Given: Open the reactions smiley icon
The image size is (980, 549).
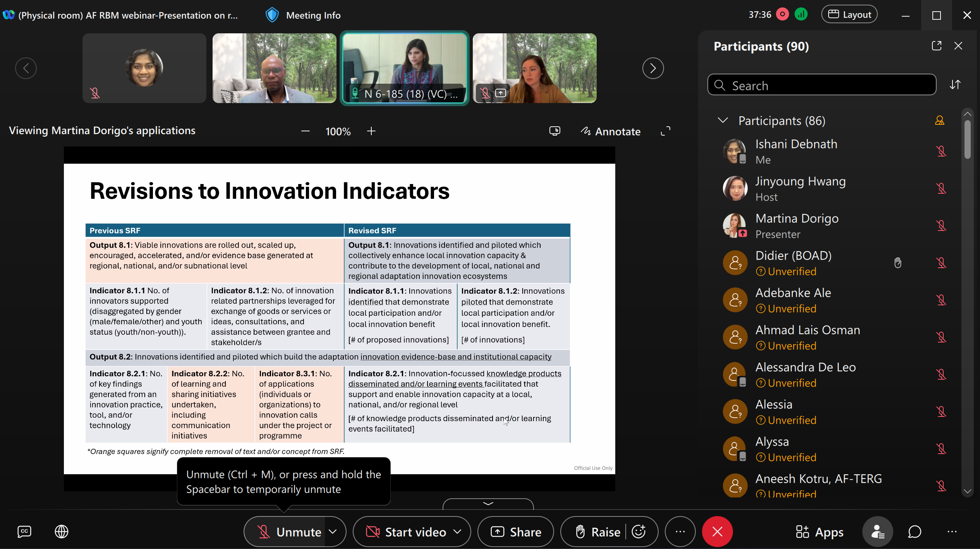Looking at the screenshot, I should click(638, 532).
